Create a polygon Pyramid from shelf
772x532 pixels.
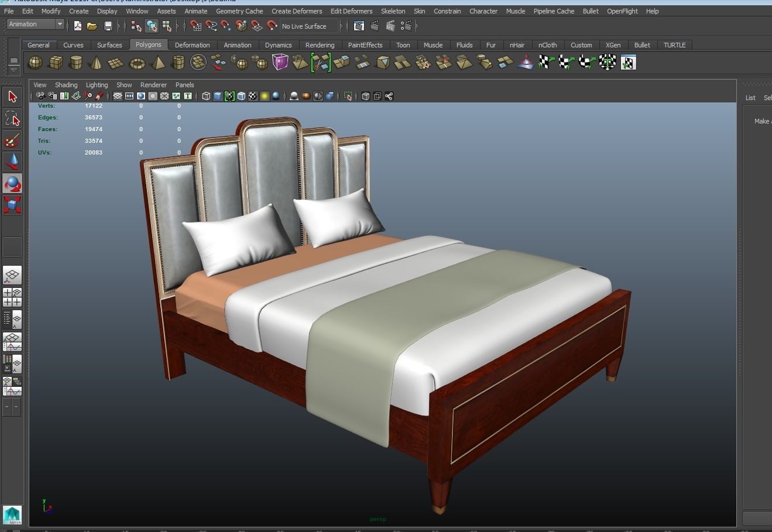point(157,62)
